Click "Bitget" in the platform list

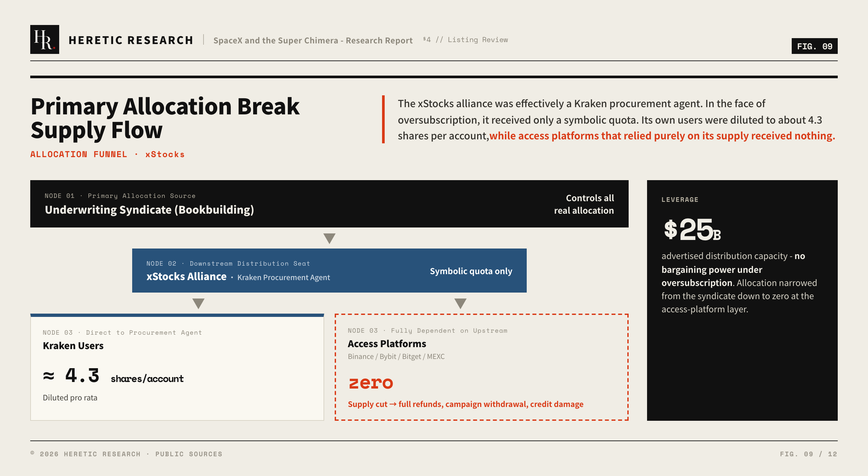[411, 356]
